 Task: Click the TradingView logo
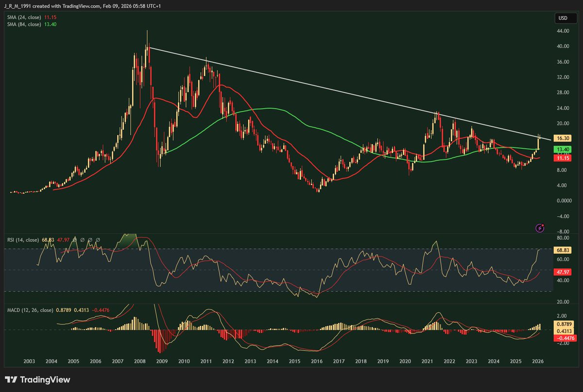36,378
